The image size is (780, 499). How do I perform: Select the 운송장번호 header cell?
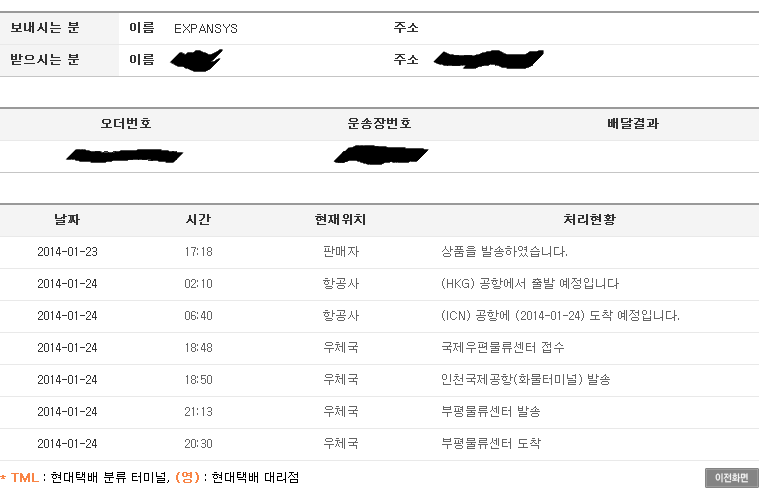tap(379, 124)
